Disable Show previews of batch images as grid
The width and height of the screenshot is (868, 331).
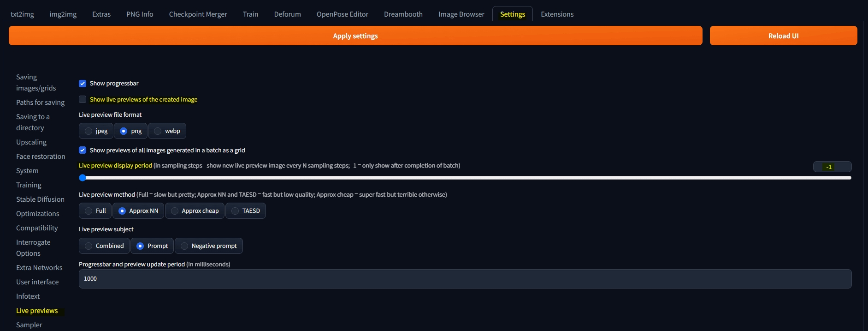click(83, 150)
